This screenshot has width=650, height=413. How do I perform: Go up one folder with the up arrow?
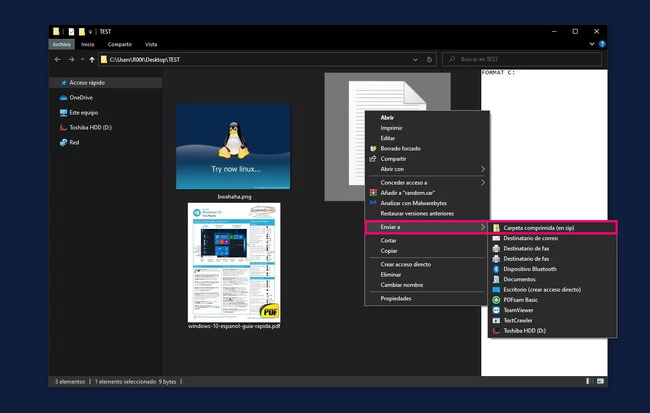coord(91,60)
